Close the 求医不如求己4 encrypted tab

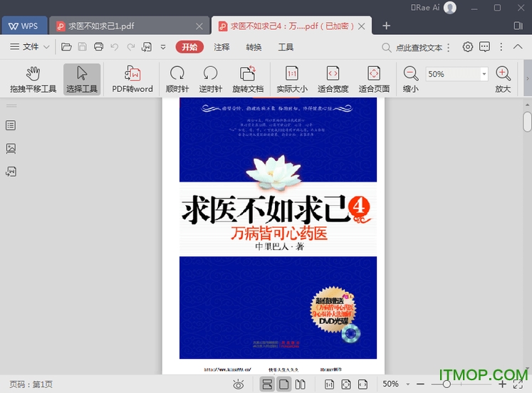[x=362, y=26]
